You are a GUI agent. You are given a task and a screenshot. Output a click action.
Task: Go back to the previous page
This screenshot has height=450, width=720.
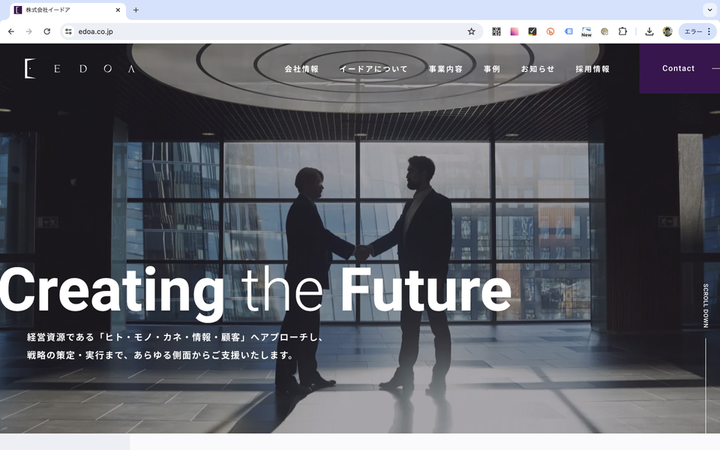click(11, 32)
